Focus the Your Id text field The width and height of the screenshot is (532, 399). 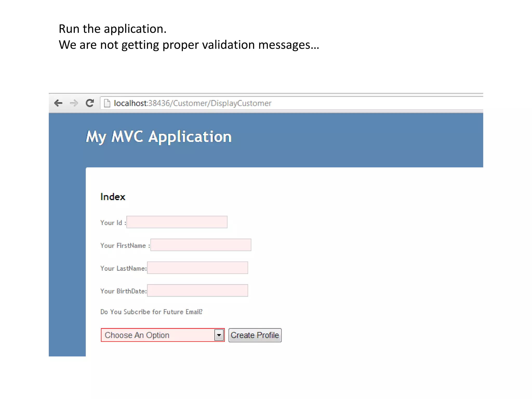(x=177, y=222)
